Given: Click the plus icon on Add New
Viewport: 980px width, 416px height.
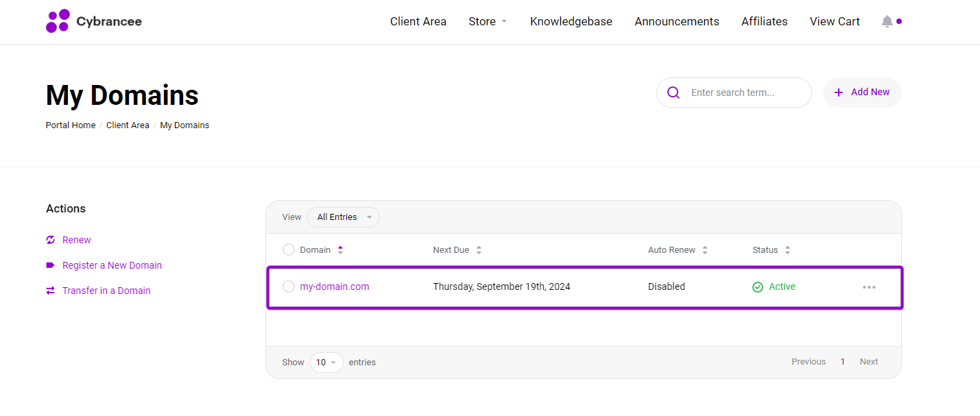Looking at the screenshot, I should click(839, 92).
